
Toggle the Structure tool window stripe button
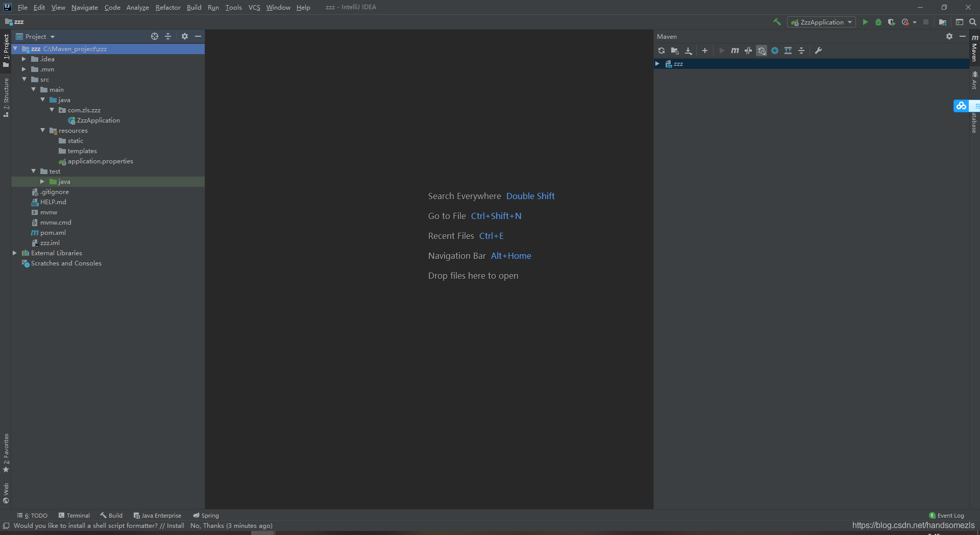(x=6, y=98)
